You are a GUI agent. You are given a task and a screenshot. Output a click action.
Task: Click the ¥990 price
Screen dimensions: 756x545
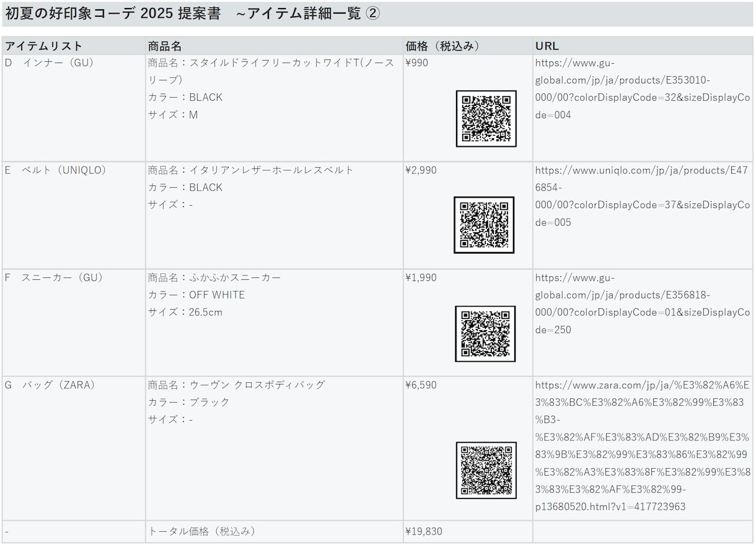pos(416,63)
